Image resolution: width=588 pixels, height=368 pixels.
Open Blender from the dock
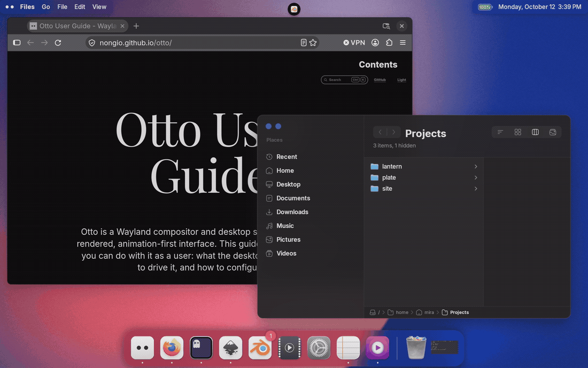[260, 348]
